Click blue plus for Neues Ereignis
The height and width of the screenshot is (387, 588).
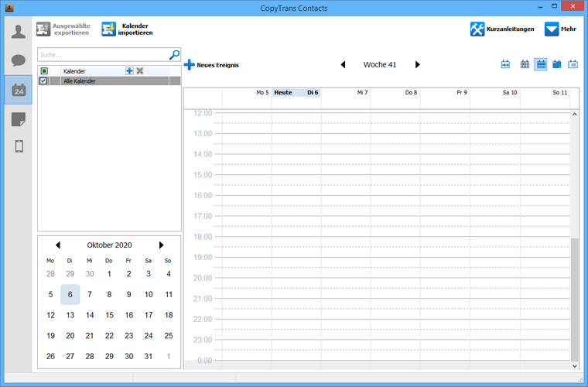[x=190, y=64]
